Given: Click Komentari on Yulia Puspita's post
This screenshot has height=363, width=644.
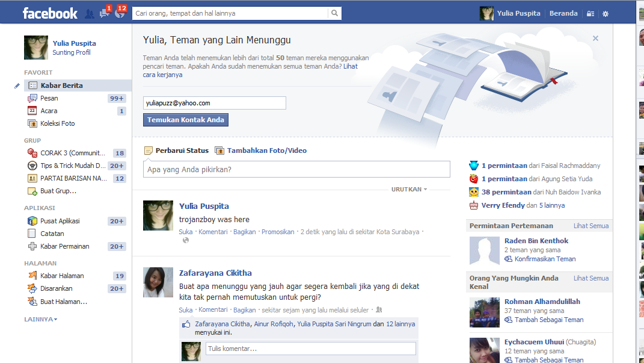Looking at the screenshot, I should (213, 232).
